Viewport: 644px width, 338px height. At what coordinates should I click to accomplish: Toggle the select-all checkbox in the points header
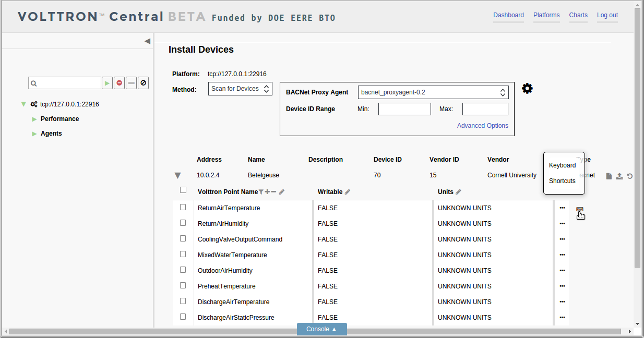tap(183, 190)
